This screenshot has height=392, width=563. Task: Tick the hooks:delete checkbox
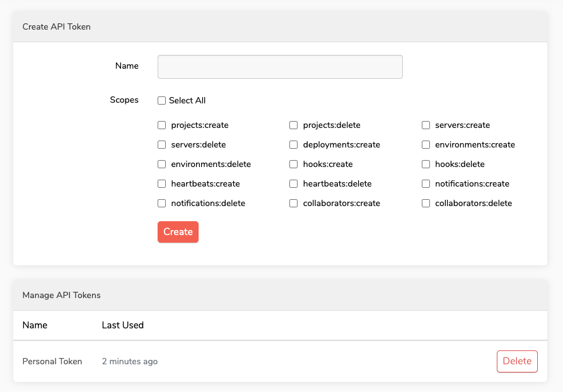click(x=426, y=164)
